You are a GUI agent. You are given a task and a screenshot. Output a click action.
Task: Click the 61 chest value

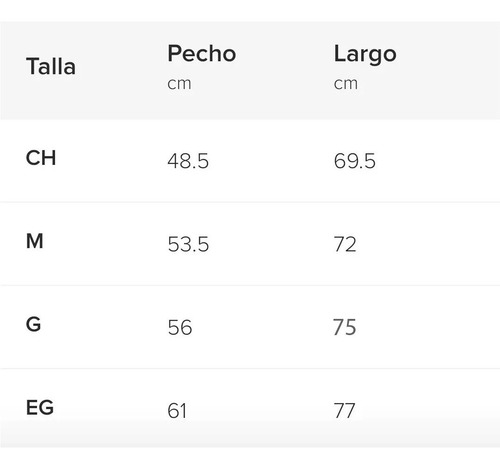point(177,411)
